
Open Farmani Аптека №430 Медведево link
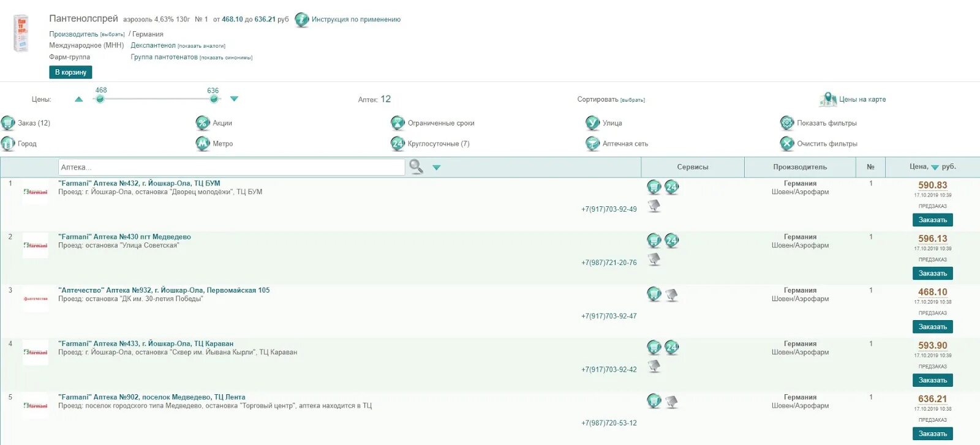[x=124, y=237]
